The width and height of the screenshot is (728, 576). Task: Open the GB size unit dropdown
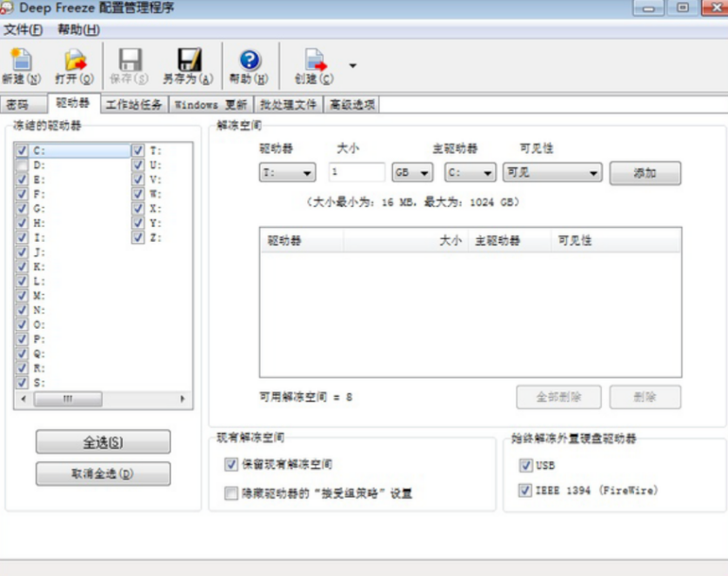(x=412, y=173)
